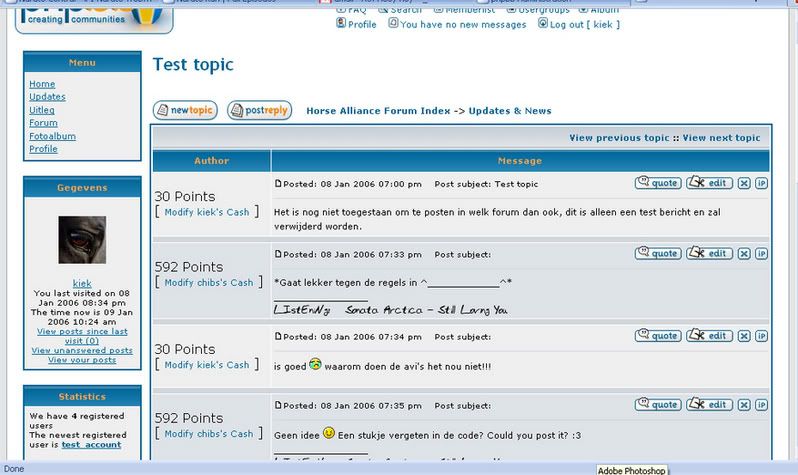Open the test_account user link
Screen dimensions: 798x475
(x=91, y=444)
